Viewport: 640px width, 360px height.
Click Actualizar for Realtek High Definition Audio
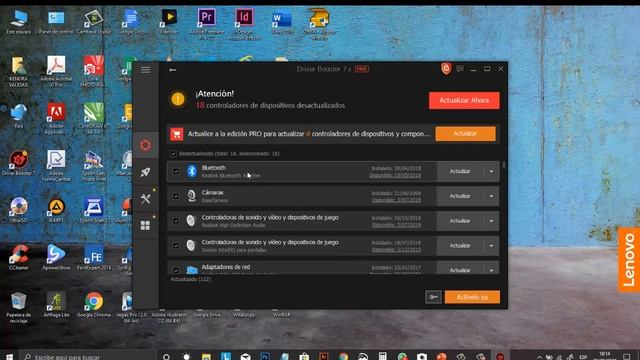(460, 221)
